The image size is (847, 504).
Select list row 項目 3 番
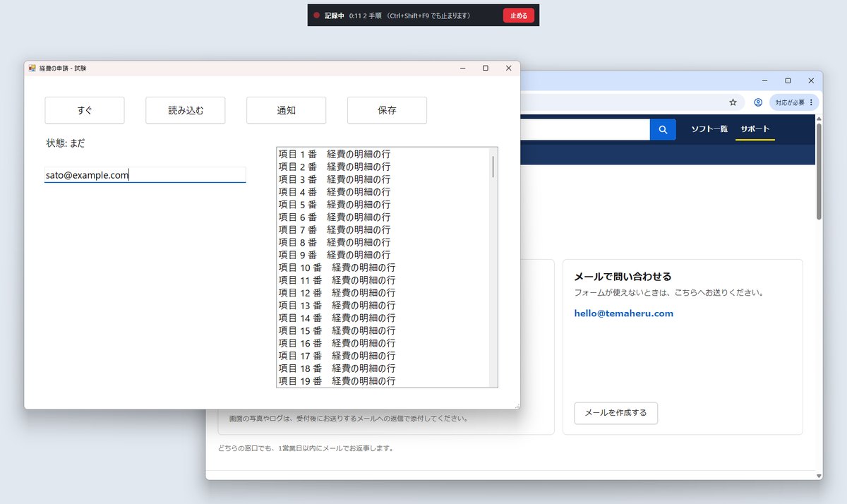pos(382,179)
